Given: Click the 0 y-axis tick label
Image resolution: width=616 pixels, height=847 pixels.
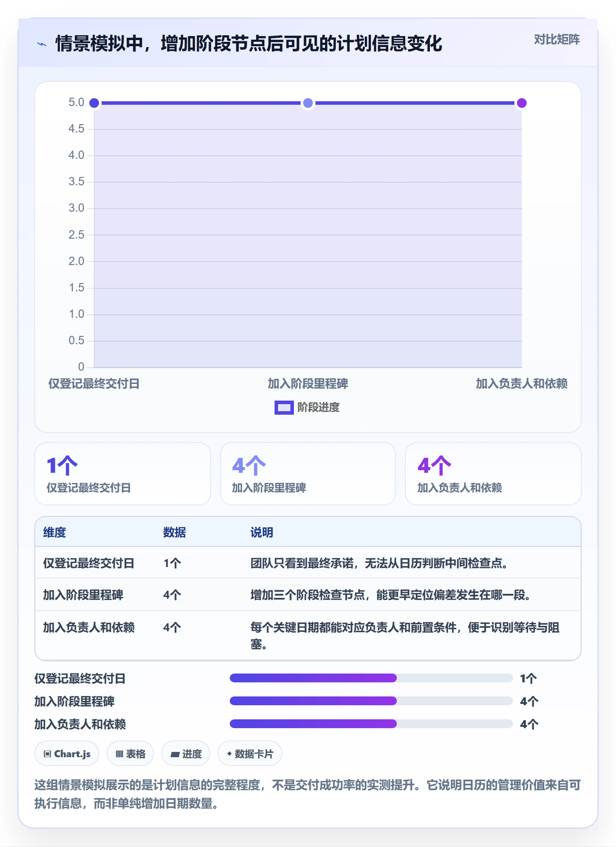Looking at the screenshot, I should coord(81,367).
